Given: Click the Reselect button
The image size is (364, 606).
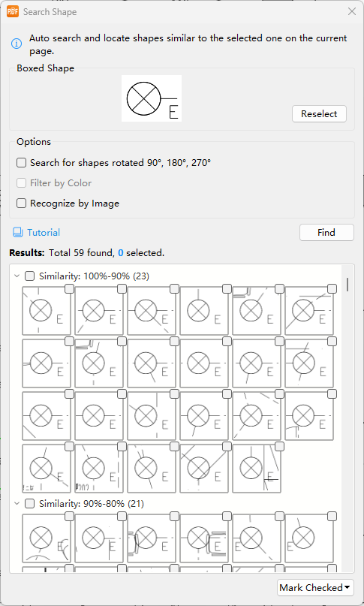Looking at the screenshot, I should [x=319, y=113].
